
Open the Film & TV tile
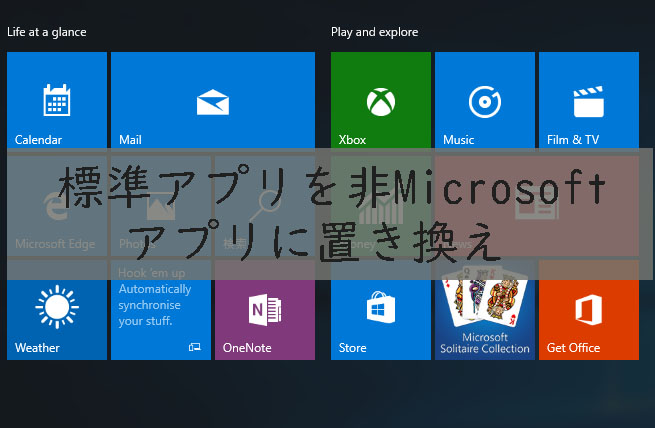click(x=589, y=100)
